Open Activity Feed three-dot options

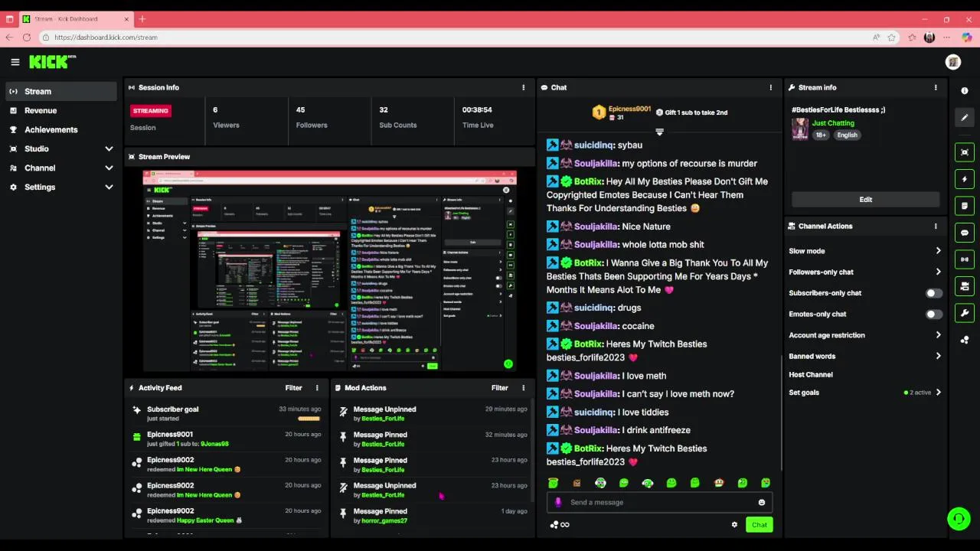tap(317, 388)
